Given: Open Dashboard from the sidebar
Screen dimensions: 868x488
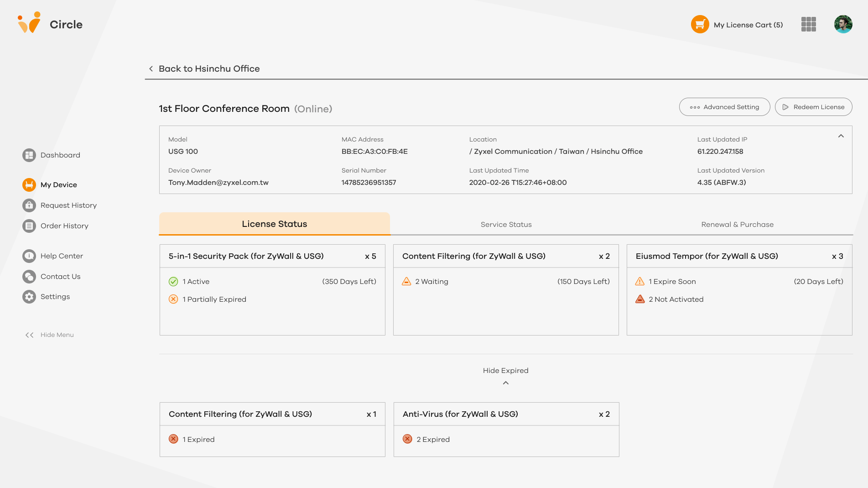Looking at the screenshot, I should click(60, 155).
